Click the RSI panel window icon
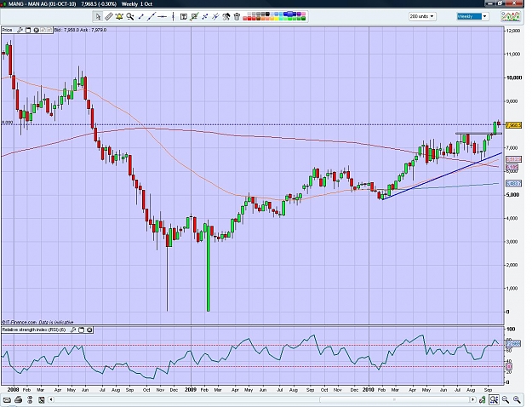 81,330
